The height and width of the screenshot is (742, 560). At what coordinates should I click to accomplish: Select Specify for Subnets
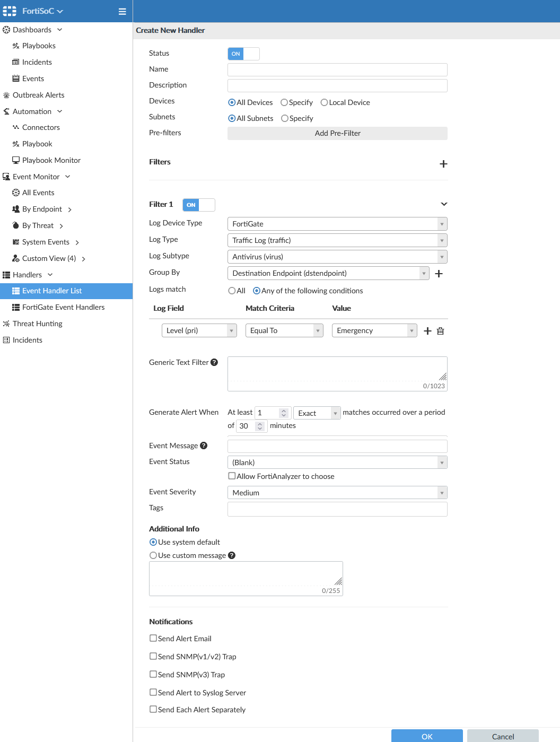285,118
